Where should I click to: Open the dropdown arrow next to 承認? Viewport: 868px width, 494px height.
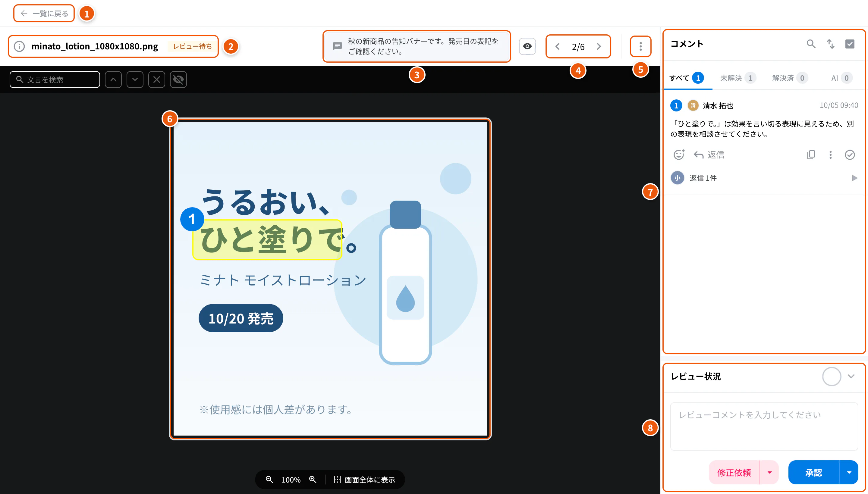[x=849, y=472]
